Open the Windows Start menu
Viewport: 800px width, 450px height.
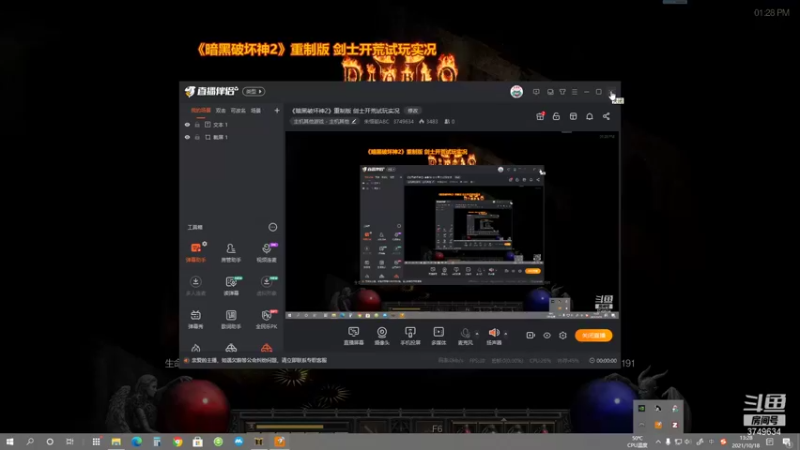[x=10, y=442]
